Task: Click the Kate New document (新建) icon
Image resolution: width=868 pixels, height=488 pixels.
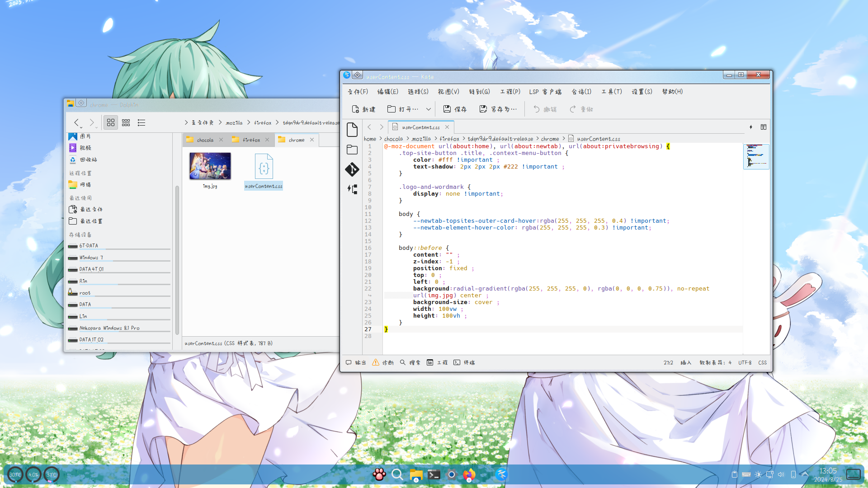Action: point(363,109)
